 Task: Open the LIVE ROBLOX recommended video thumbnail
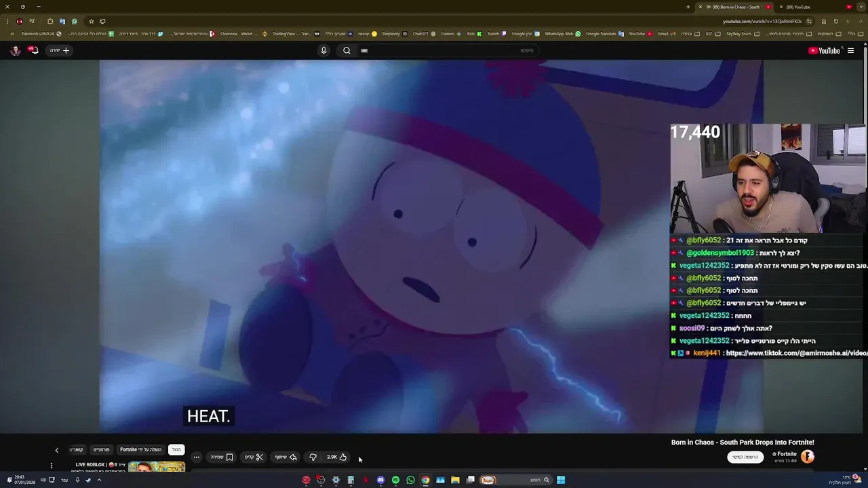point(156,466)
